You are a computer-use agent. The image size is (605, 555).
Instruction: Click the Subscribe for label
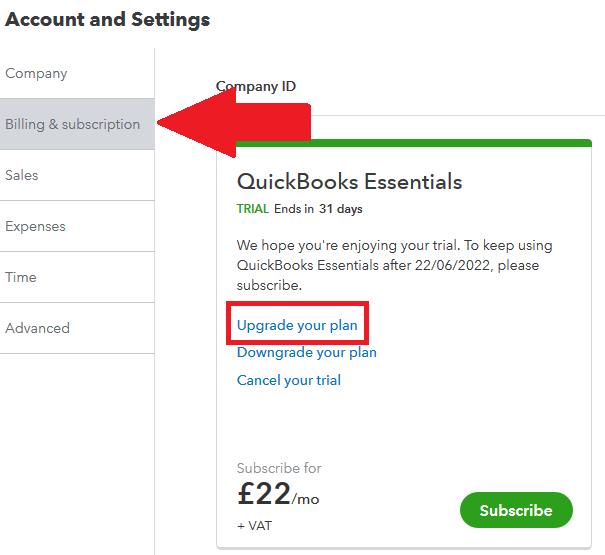point(279,468)
